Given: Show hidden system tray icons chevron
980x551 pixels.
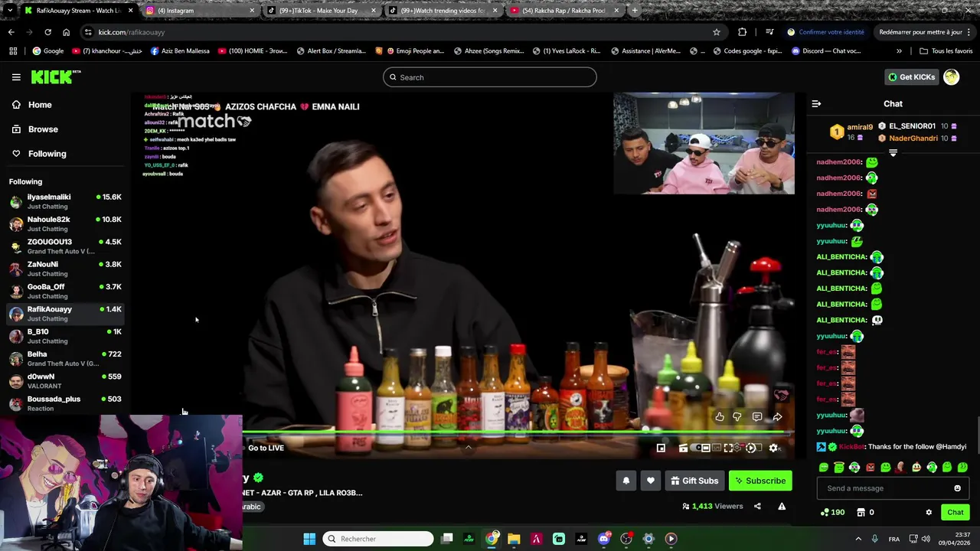Looking at the screenshot, I should click(x=858, y=539).
